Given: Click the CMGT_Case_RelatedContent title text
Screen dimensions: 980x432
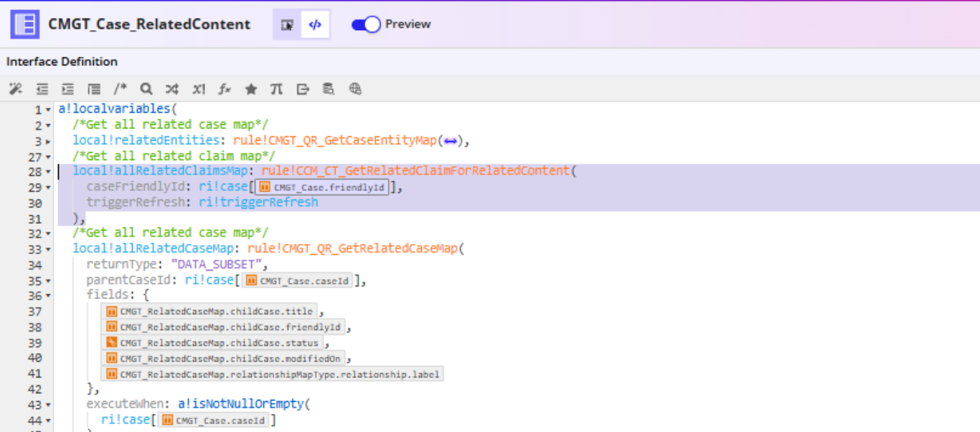Looking at the screenshot, I should coord(149,24).
